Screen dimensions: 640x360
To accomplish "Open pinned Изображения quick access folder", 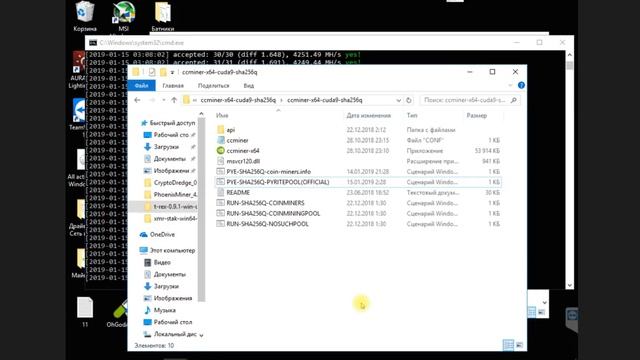I will pyautogui.click(x=171, y=171).
